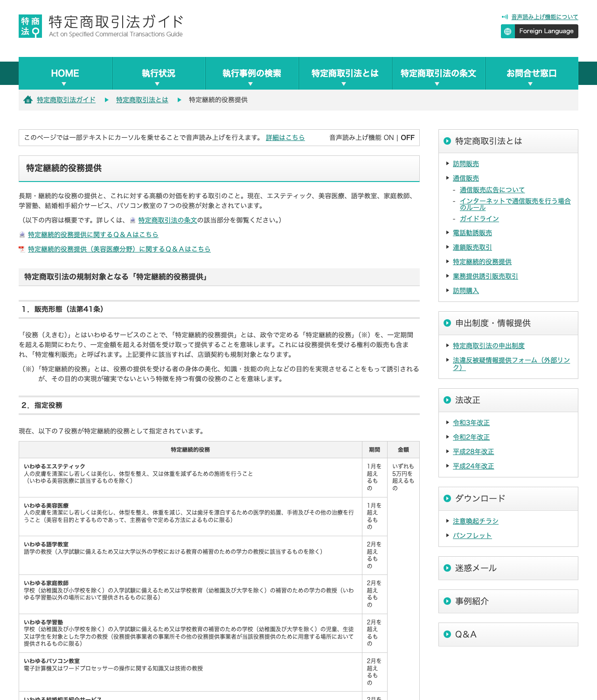597x700 pixels.
Task: Open the 特定商取引法の条文 inline link
Action: pyautogui.click(x=167, y=220)
